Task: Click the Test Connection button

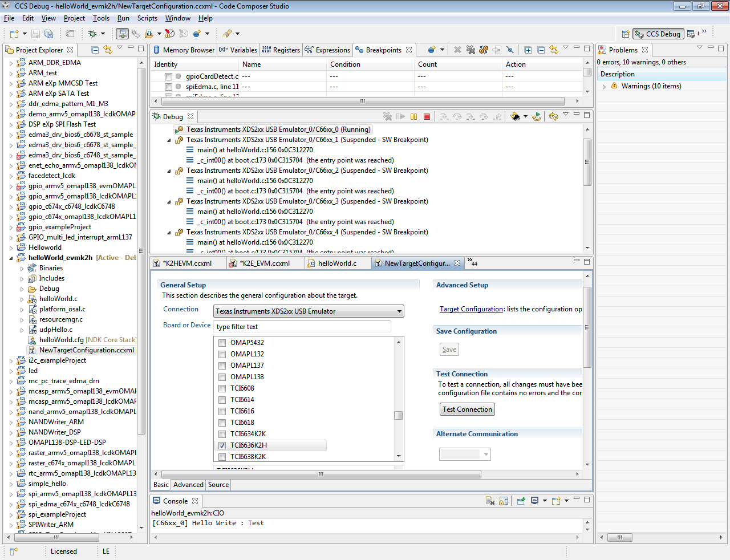Action: [467, 409]
